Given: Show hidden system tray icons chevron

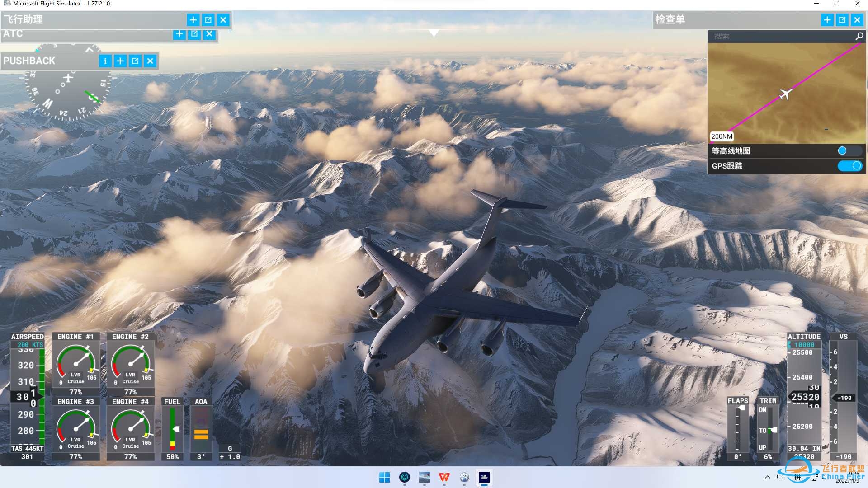Looking at the screenshot, I should 767,477.
